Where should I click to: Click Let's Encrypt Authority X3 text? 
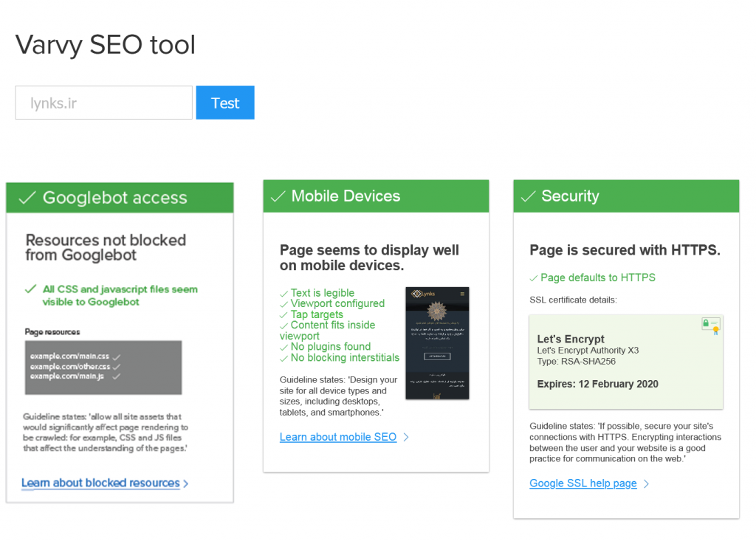588,351
